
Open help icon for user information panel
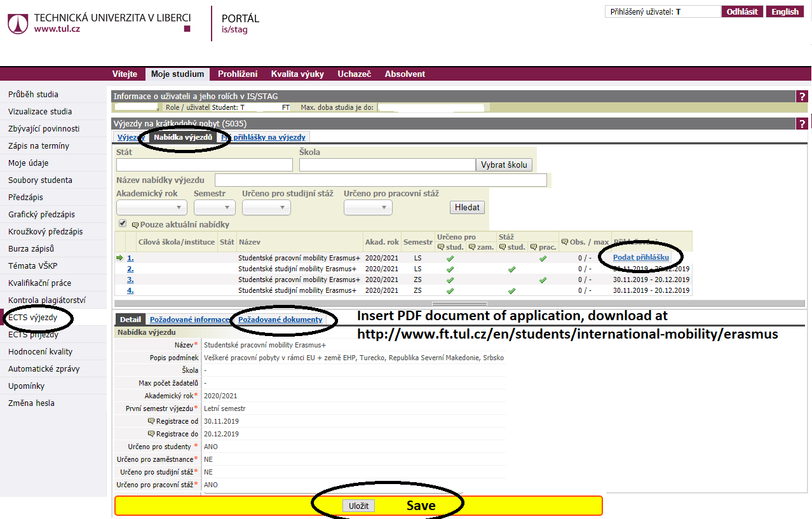(x=802, y=97)
